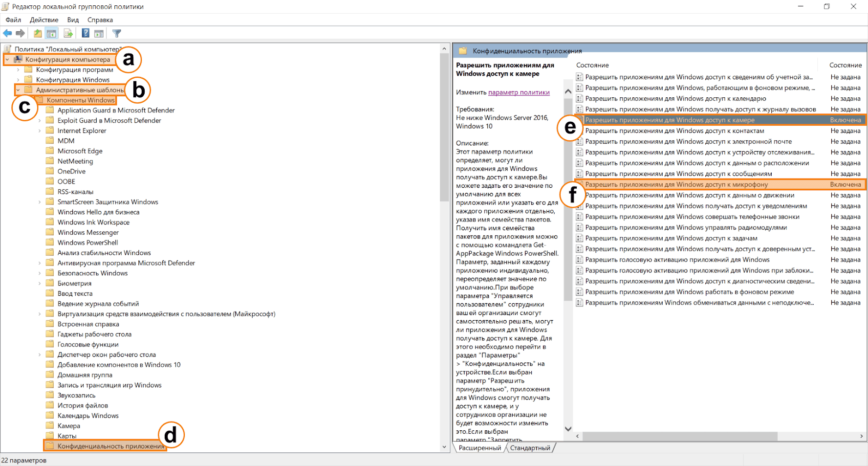
Task: Select policy Разрешить приложениям доступ к камере
Action: pos(720,120)
